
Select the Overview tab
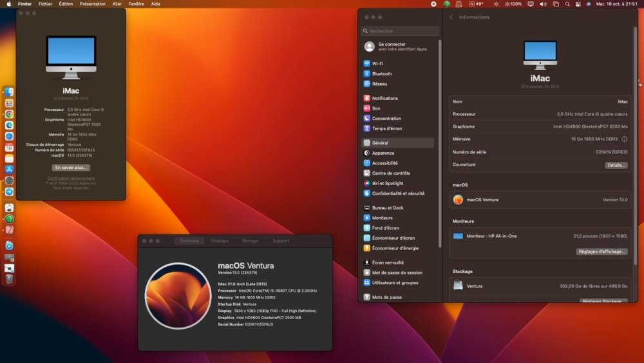(189, 241)
